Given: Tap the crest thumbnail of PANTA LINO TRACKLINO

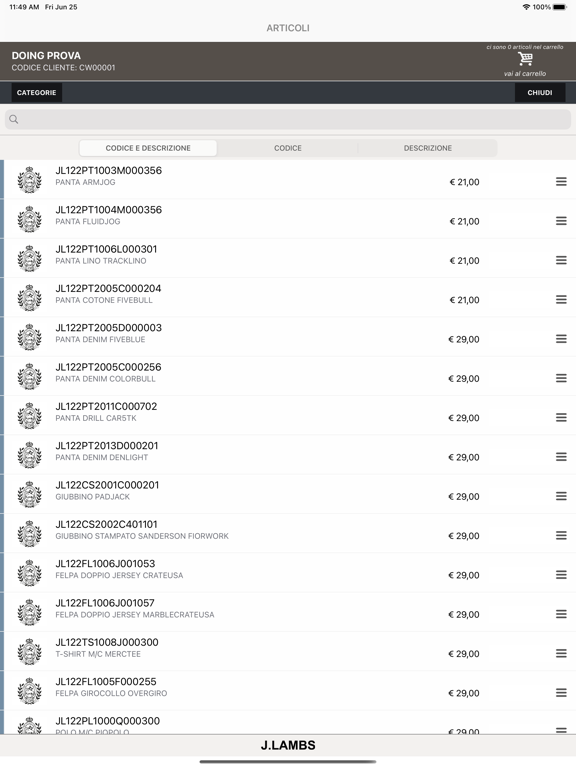Looking at the screenshot, I should click(29, 258).
